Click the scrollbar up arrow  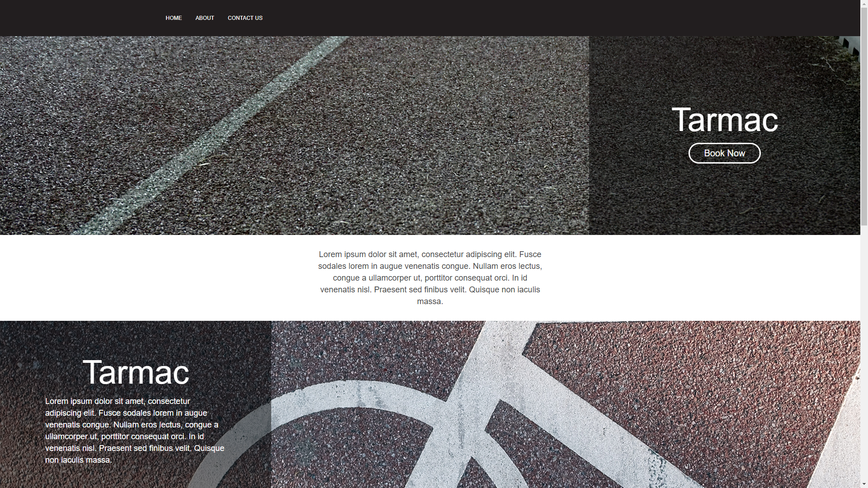pos(864,4)
